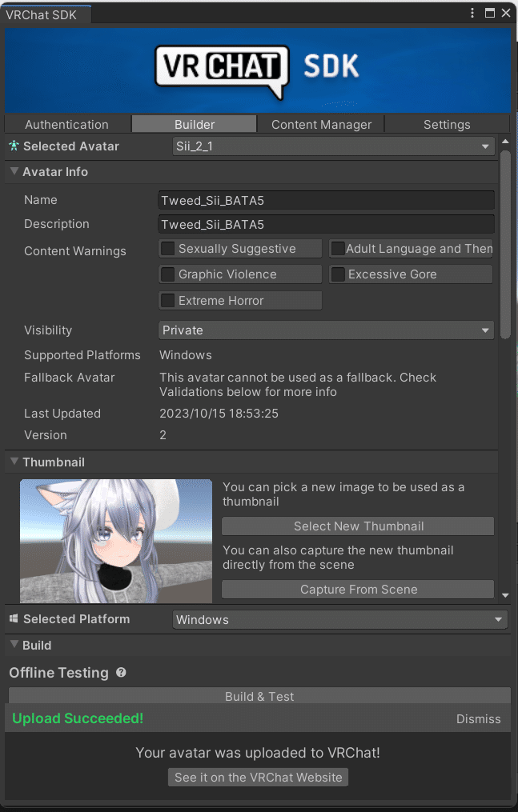Open the Visibility dropdown set to Private

coord(327,330)
